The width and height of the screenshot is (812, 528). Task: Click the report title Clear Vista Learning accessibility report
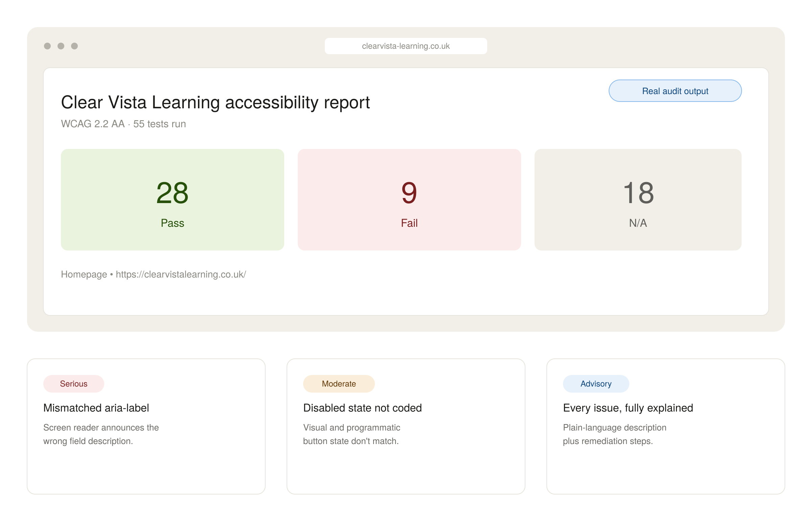point(215,103)
